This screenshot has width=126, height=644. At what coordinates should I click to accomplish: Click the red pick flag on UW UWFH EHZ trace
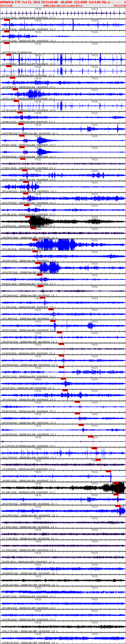click(118, 506)
